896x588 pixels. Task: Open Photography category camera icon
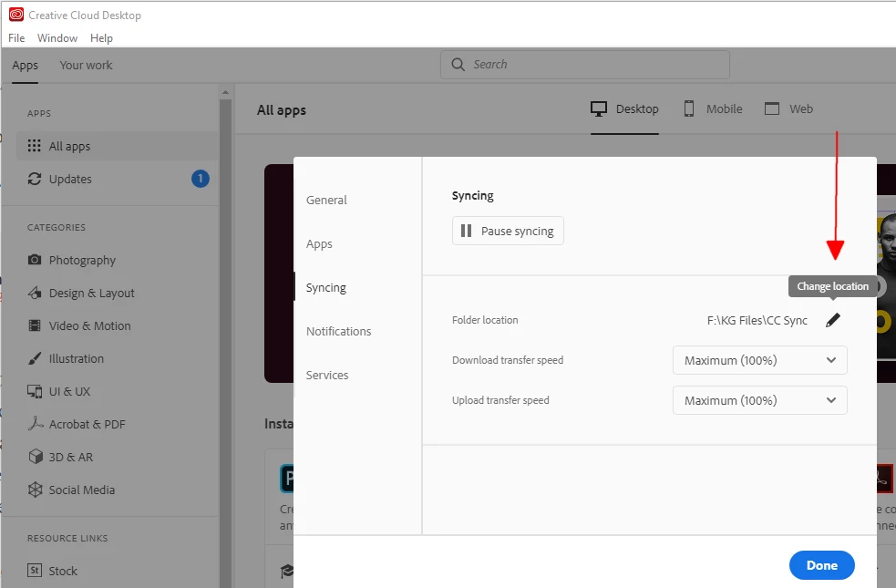(35, 260)
